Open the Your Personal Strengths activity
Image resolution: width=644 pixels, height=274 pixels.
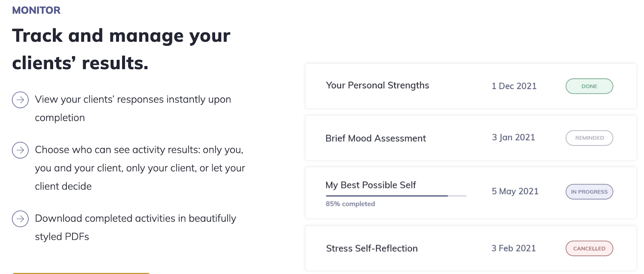pos(377,85)
